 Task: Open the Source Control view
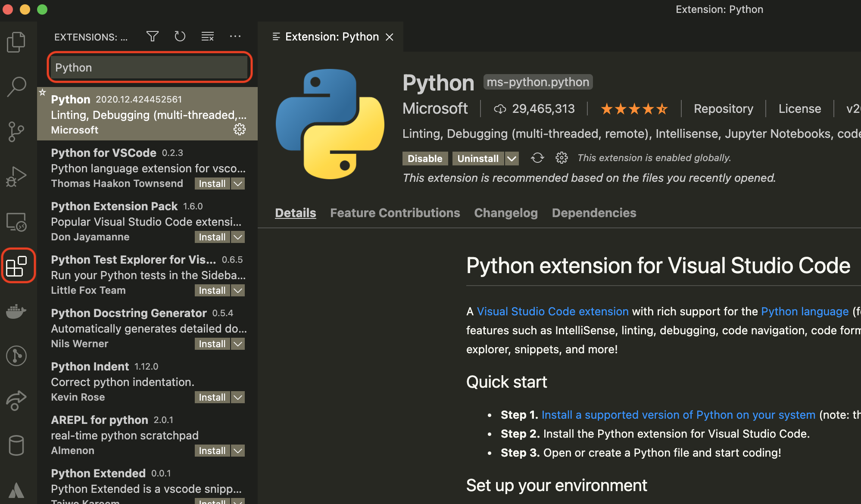tap(16, 131)
